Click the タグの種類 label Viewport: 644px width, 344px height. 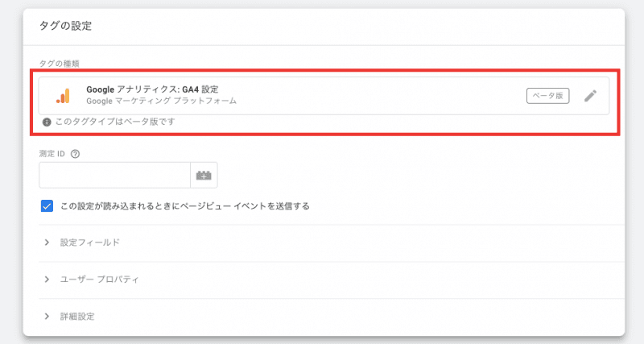click(x=59, y=64)
